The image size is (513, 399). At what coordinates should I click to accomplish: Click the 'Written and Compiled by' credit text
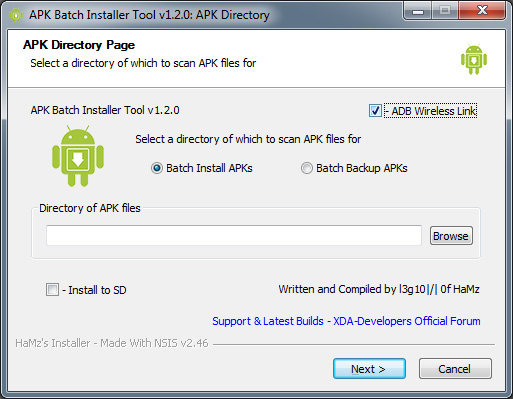click(379, 289)
